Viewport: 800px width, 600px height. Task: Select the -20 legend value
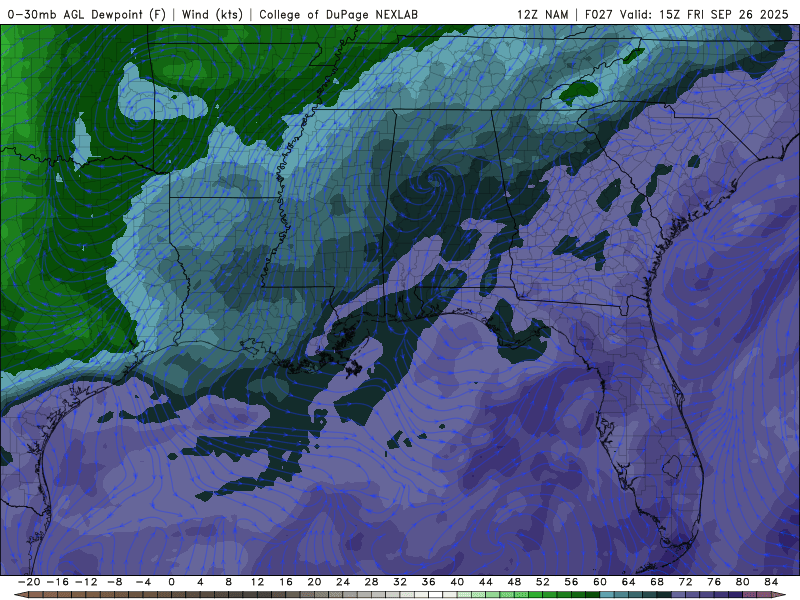pos(29,582)
